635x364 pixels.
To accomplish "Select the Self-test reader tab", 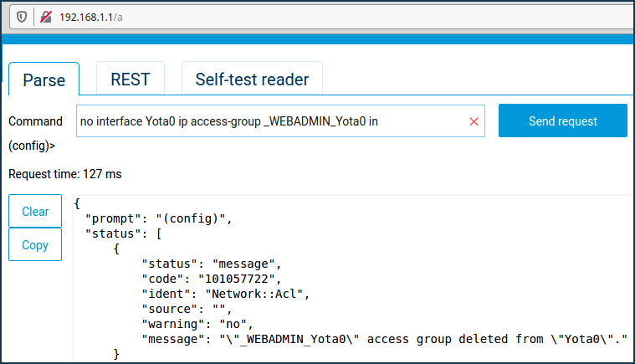I will point(252,79).
